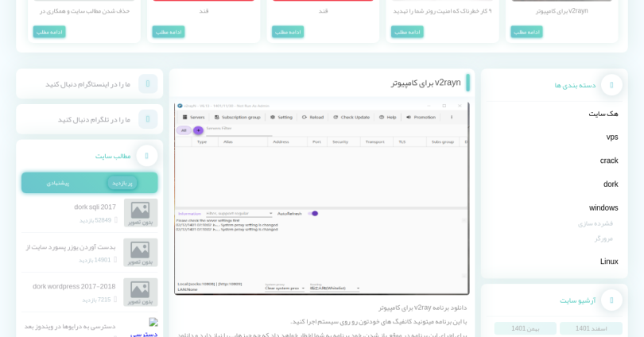
Task: Open the windows category
Action: 603,207
